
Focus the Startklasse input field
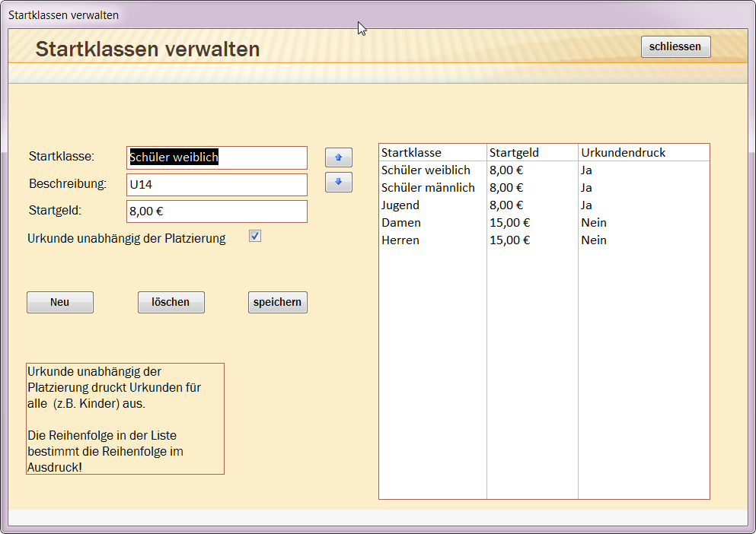pyautogui.click(x=217, y=157)
